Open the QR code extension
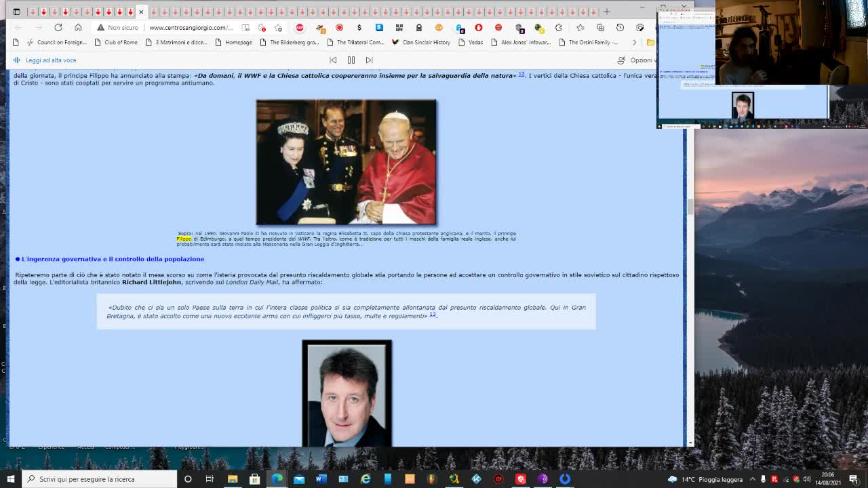868x488 pixels. pyautogui.click(x=399, y=27)
